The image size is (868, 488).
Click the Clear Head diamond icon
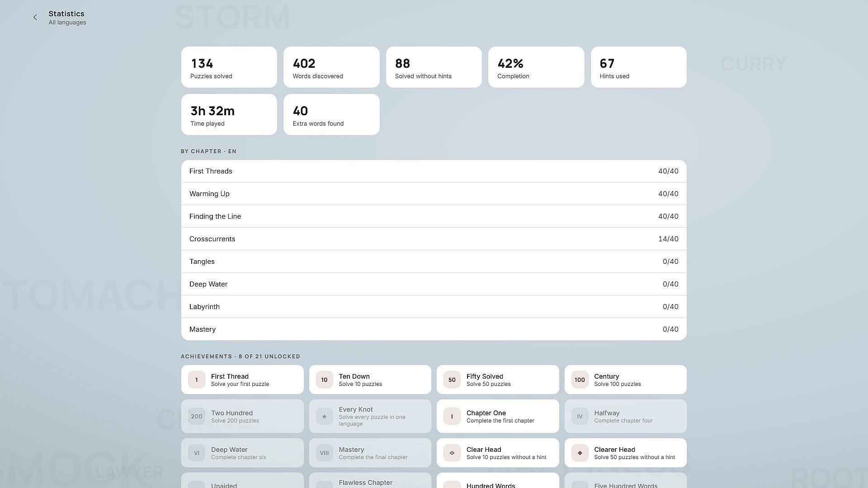[452, 453]
